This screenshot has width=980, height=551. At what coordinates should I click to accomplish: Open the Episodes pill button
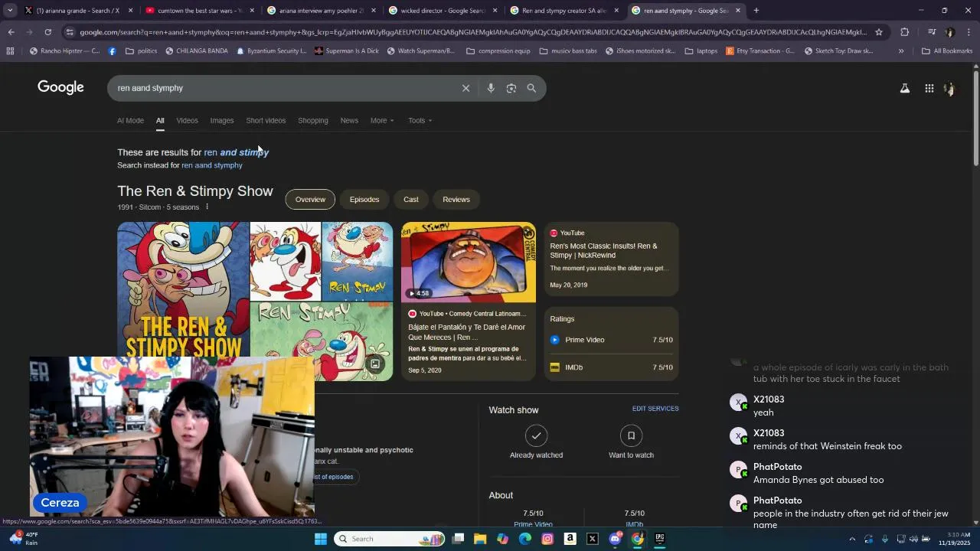click(364, 200)
